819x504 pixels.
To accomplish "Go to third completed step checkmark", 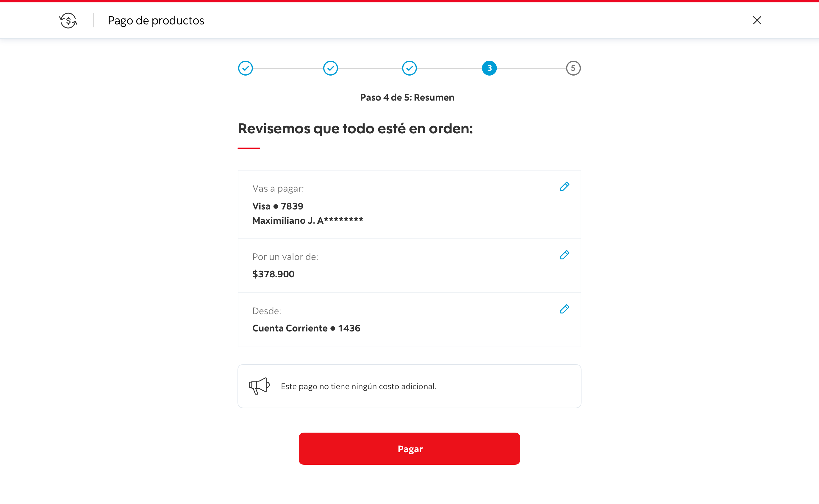I will coord(409,68).
